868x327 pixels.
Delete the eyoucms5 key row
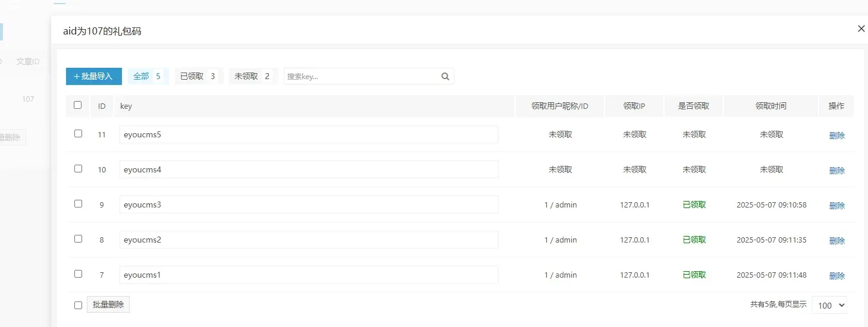tap(836, 136)
